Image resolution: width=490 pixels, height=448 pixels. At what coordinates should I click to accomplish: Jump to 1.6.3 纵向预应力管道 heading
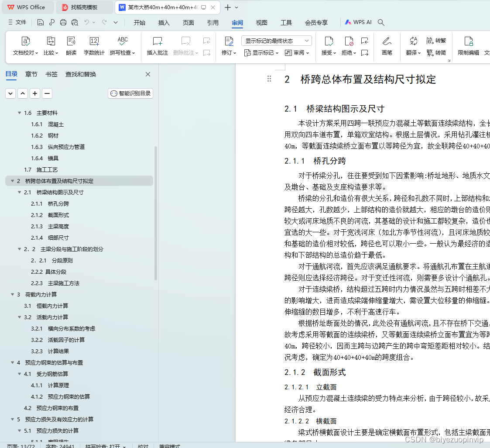[x=58, y=147]
